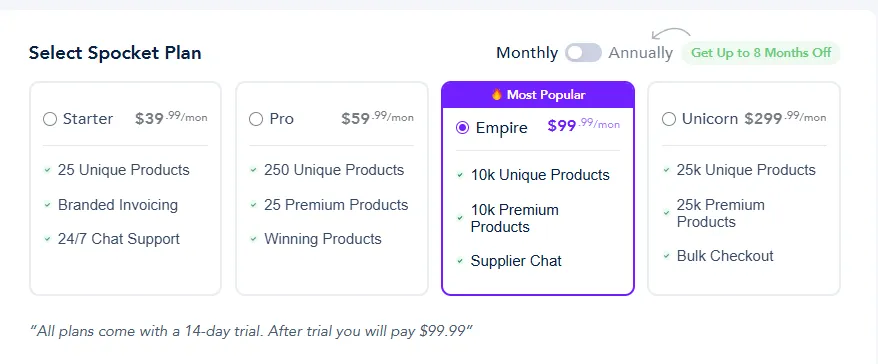878x364 pixels.
Task: Click checkmark icon beside Supplier Chat
Action: coord(460,261)
